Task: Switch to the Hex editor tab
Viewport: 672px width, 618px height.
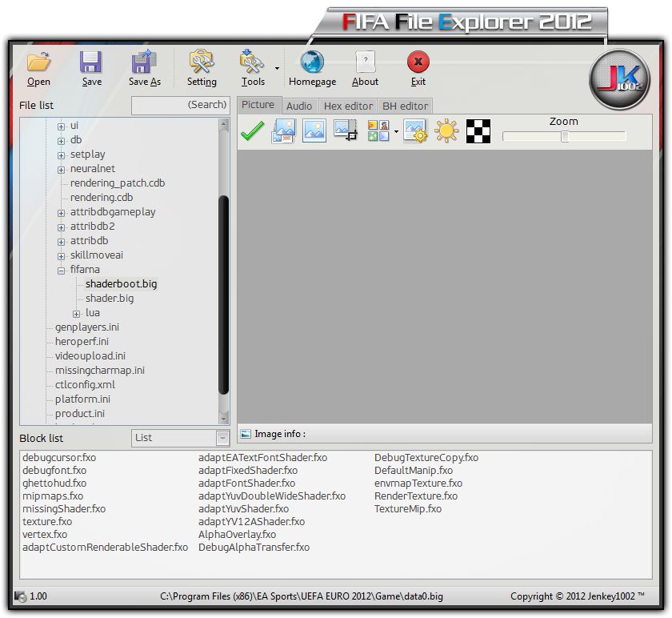Action: tap(348, 106)
